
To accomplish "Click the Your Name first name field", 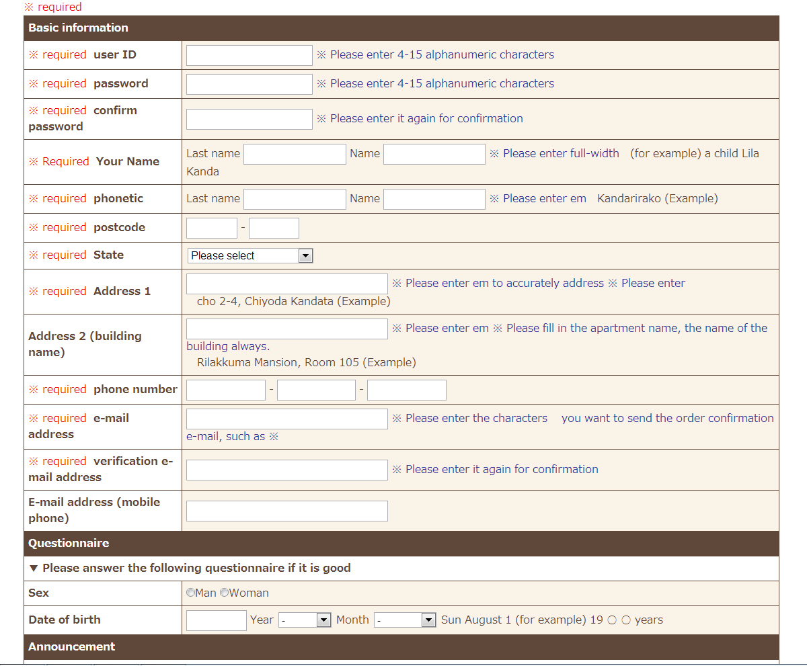I will (x=434, y=154).
